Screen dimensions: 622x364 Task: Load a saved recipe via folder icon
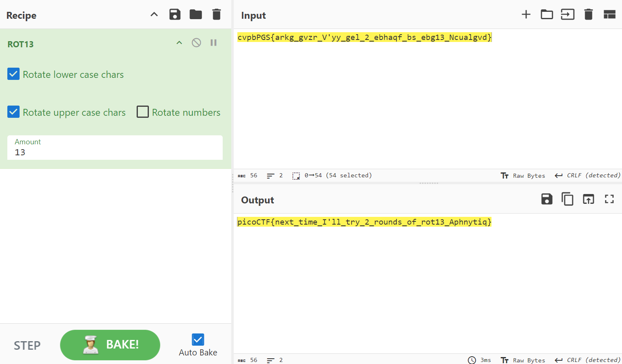coord(196,15)
